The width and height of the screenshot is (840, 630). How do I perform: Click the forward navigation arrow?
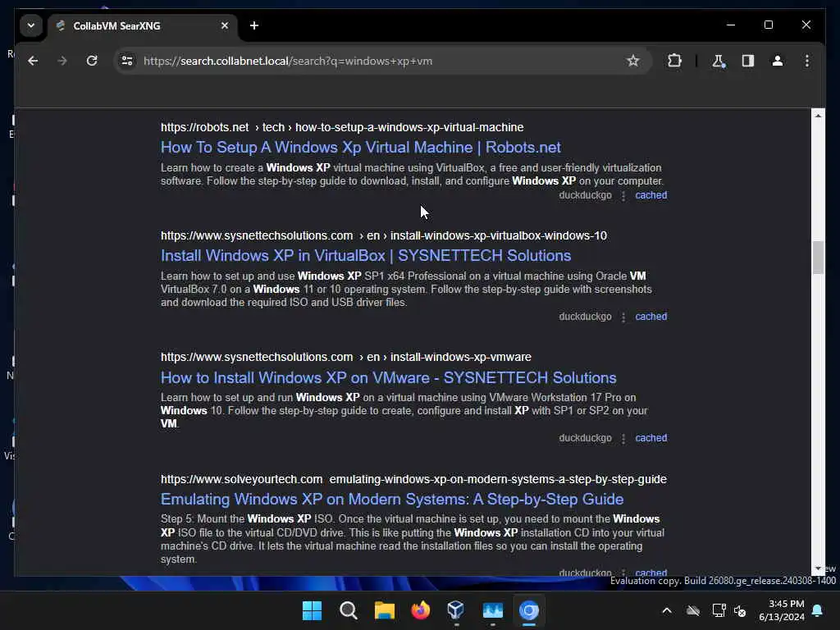coord(62,61)
